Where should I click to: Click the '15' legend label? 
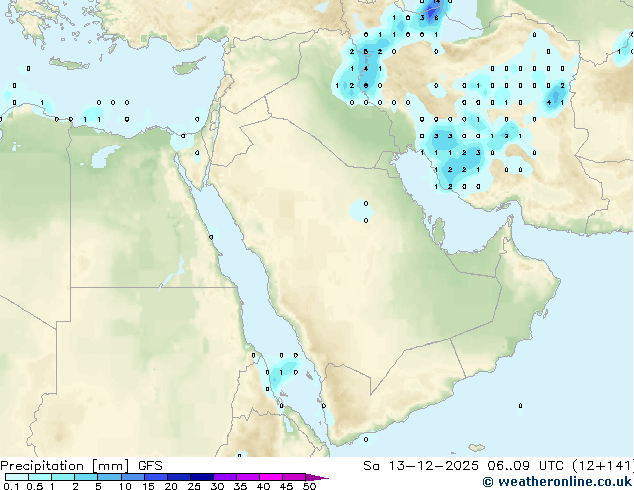[x=148, y=486]
